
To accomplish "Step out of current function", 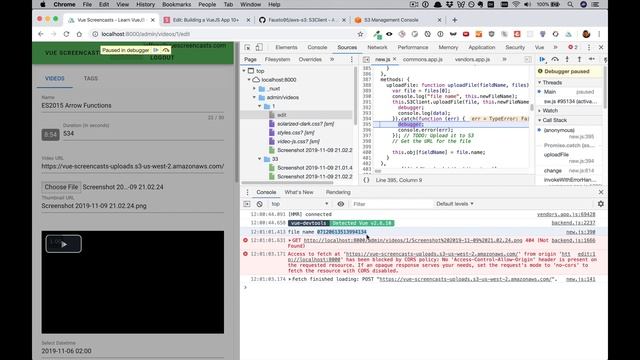I will tap(579, 59).
